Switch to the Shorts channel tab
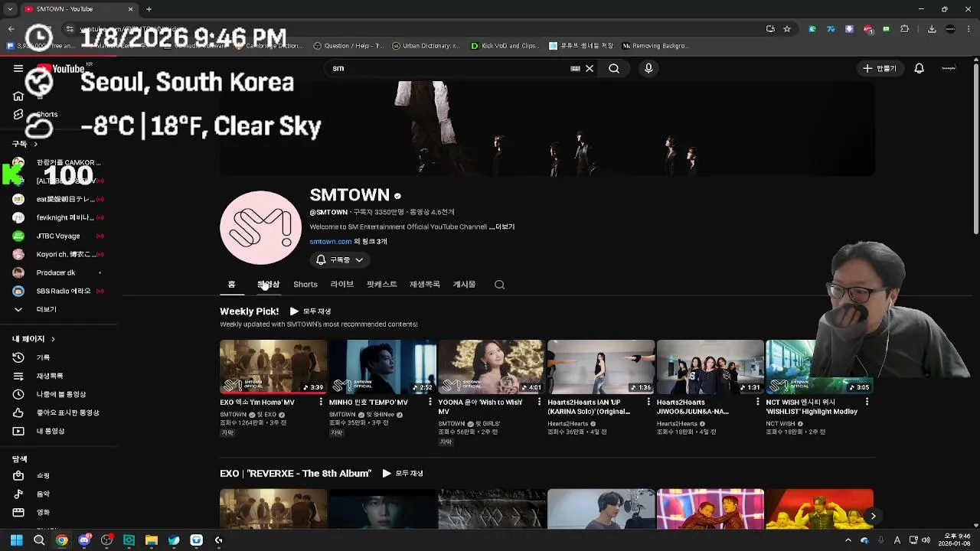The width and height of the screenshot is (980, 551). (305, 284)
